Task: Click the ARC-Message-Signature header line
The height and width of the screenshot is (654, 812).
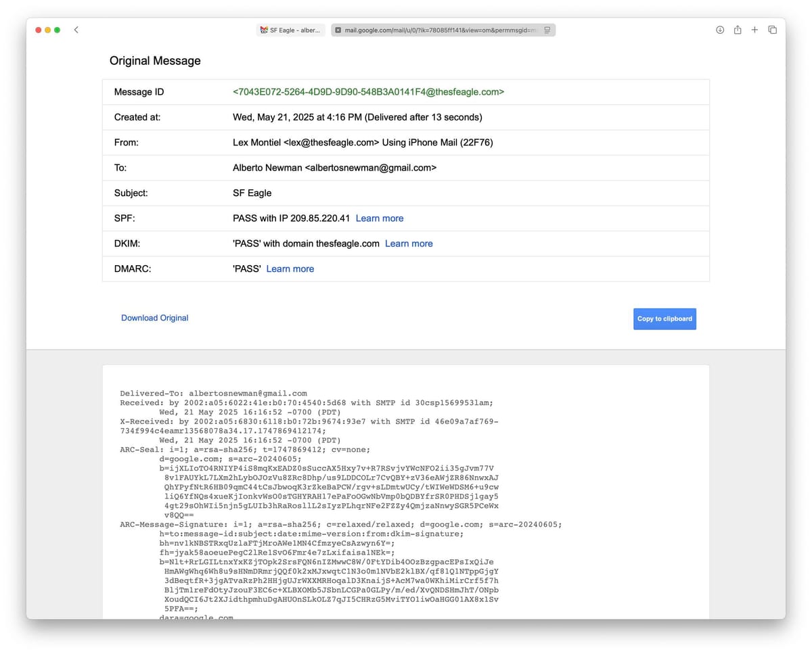Action: pos(341,524)
